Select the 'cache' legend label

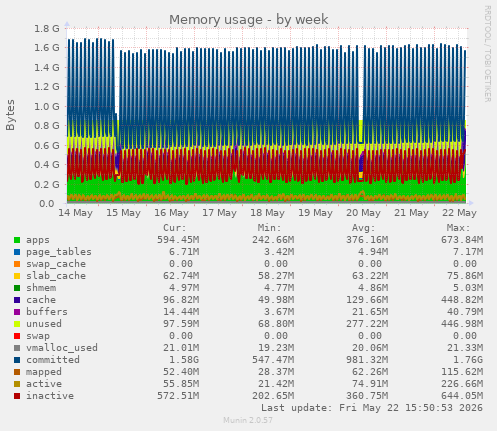click(41, 300)
